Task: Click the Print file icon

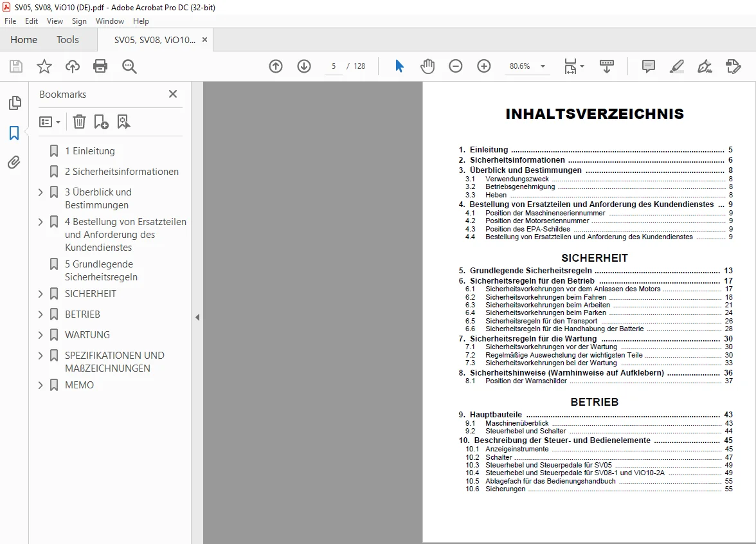Action: coord(100,66)
